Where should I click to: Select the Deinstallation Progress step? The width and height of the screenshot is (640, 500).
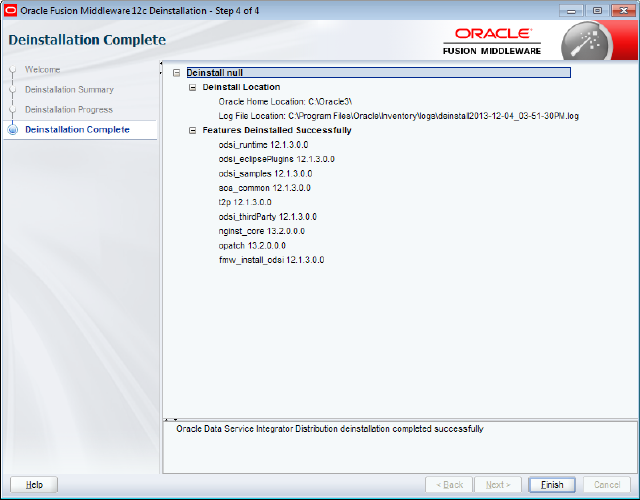point(69,110)
